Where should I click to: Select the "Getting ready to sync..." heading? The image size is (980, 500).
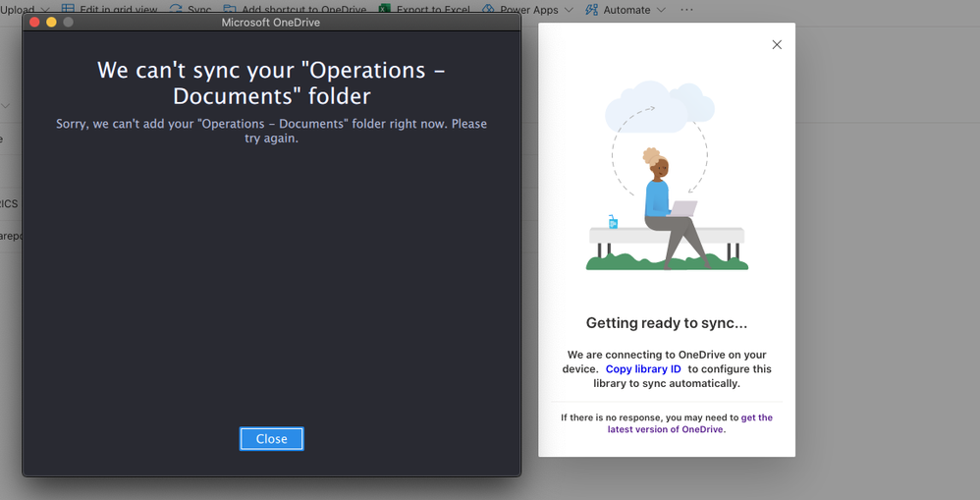(666, 323)
